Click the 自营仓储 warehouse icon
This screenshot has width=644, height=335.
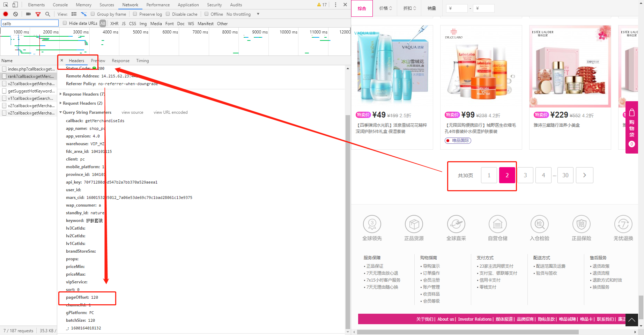click(498, 224)
